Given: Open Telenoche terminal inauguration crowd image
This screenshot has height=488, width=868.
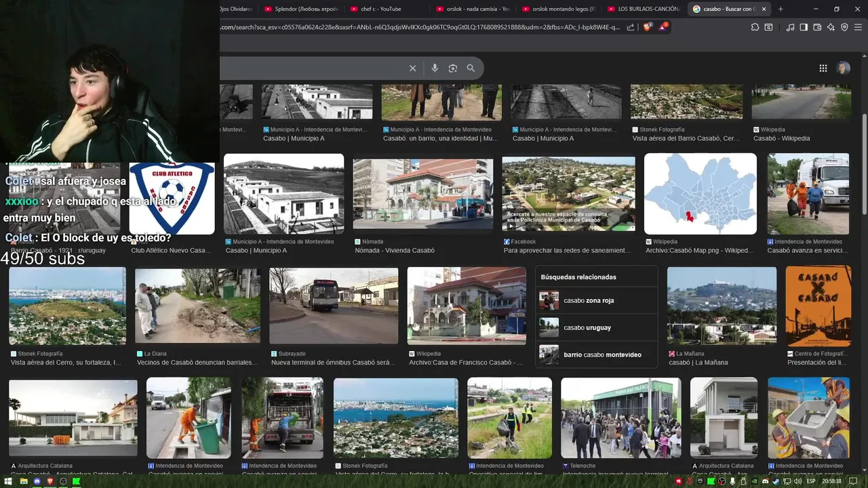Looking at the screenshot, I should 621,418.
